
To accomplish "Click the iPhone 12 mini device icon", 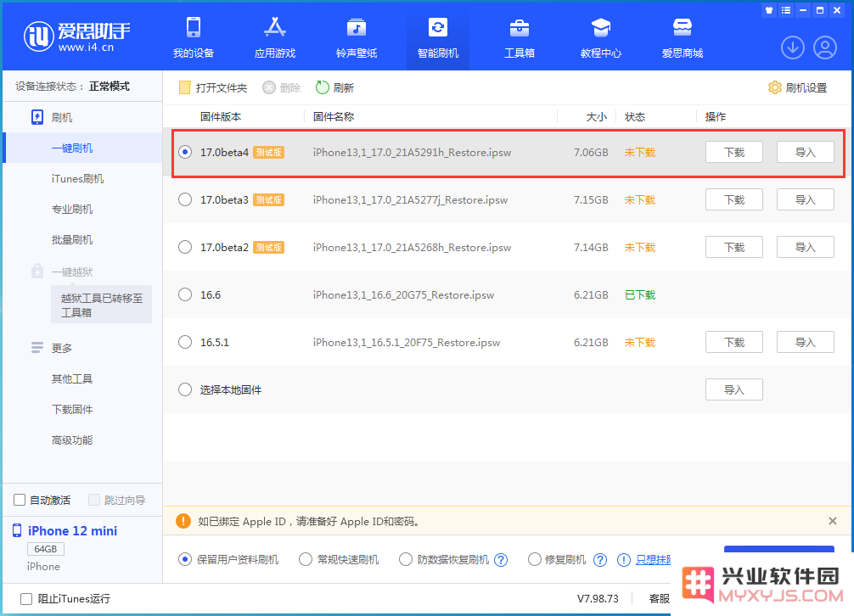I will coord(18,530).
